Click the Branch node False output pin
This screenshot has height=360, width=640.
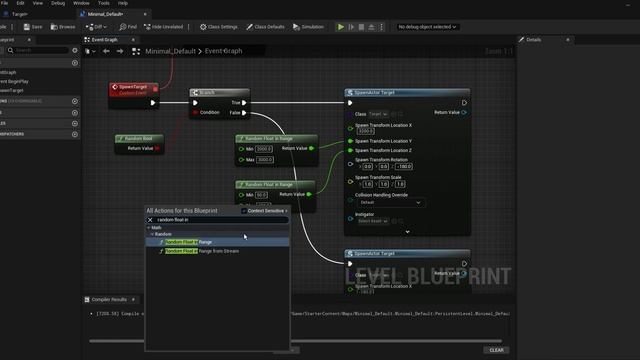click(244, 113)
